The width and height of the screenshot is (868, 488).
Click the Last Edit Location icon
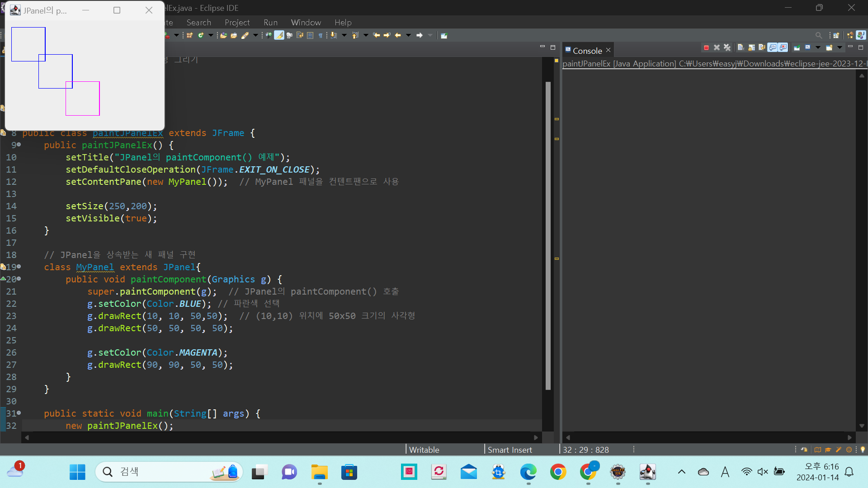376,35
